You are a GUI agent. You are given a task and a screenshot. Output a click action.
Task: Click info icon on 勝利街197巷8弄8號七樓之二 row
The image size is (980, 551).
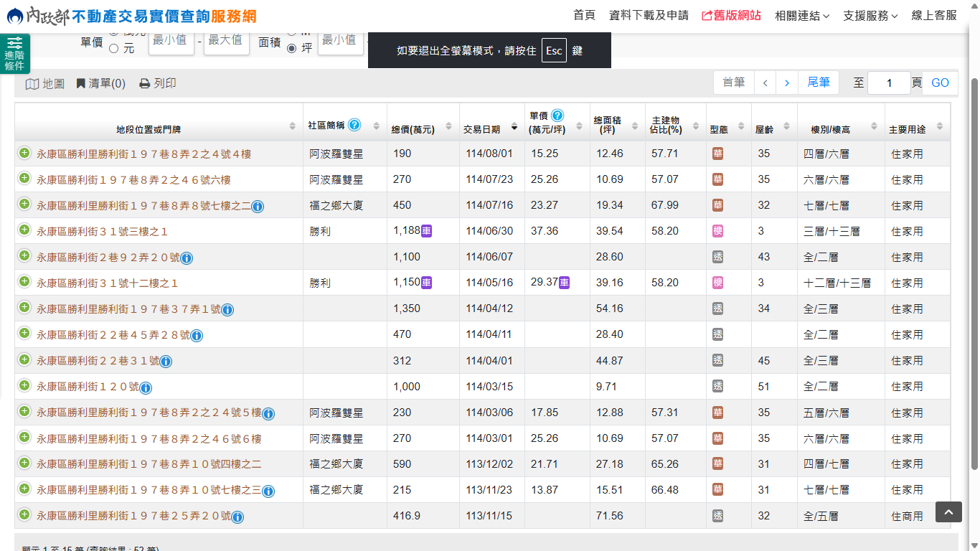pos(258,207)
